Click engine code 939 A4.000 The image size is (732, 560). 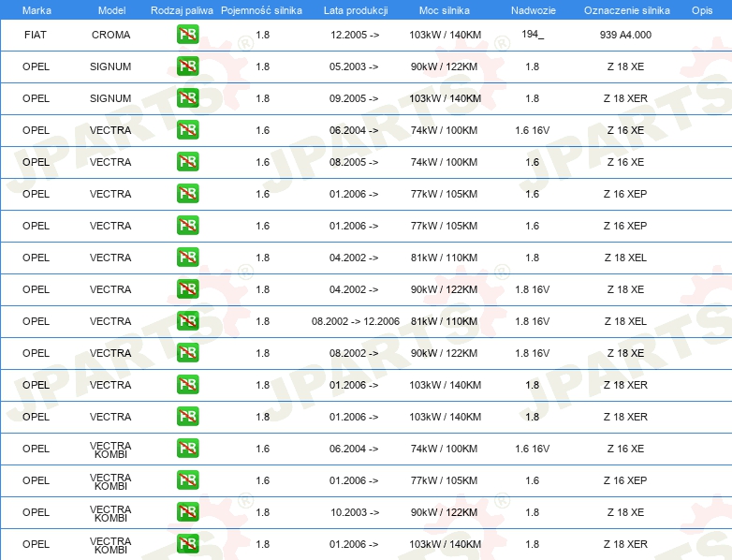coord(625,35)
